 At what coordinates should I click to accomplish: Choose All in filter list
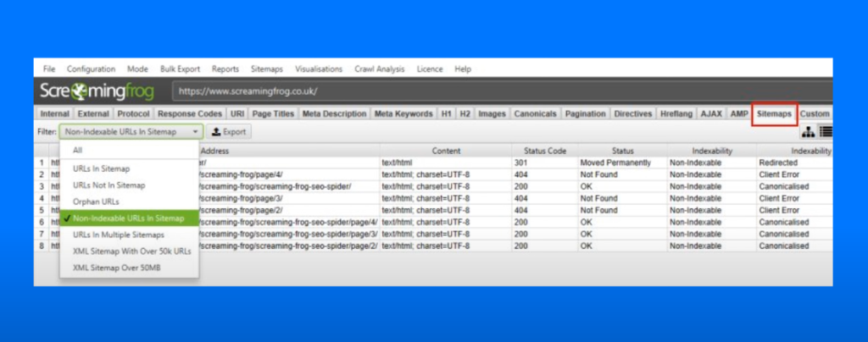point(129,151)
